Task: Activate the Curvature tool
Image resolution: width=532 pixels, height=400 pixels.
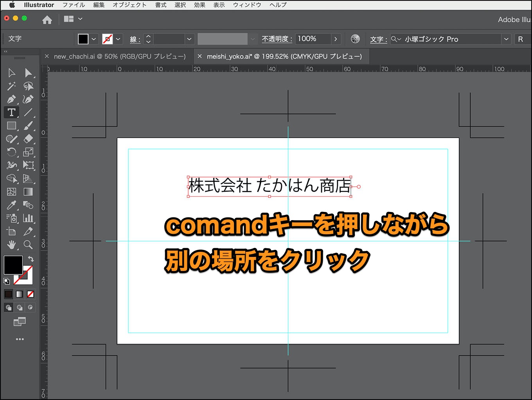Action: pos(28,99)
